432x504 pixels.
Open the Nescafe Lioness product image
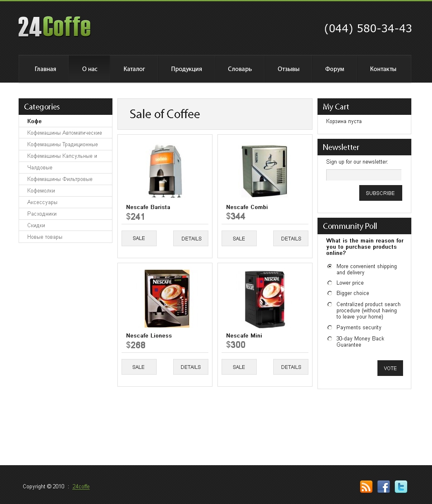pyautogui.click(x=167, y=298)
